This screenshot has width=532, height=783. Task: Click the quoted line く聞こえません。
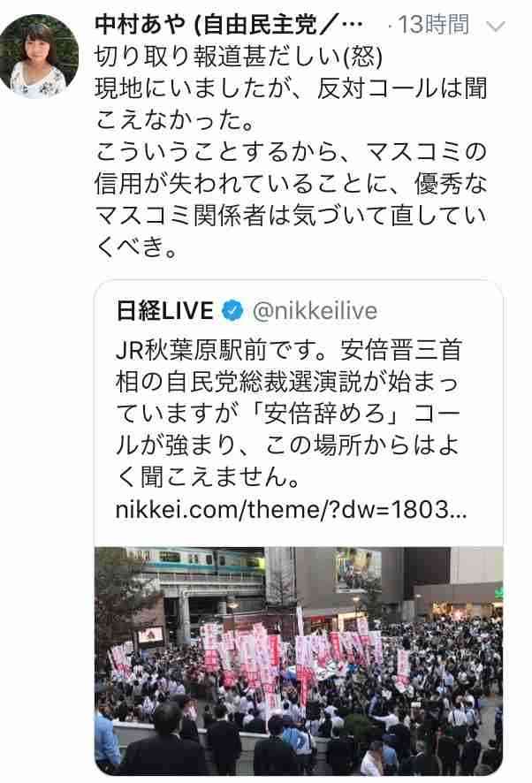[x=208, y=477]
